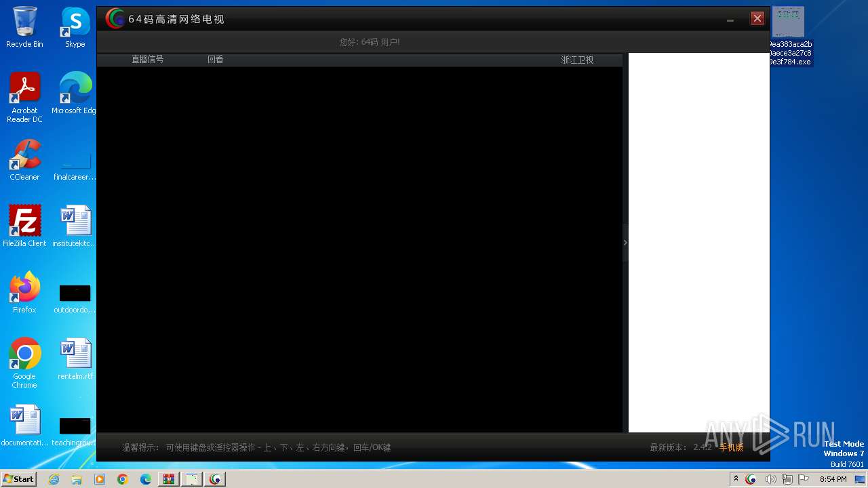
Task: Open the institutekitc document icon
Action: pyautogui.click(x=75, y=226)
